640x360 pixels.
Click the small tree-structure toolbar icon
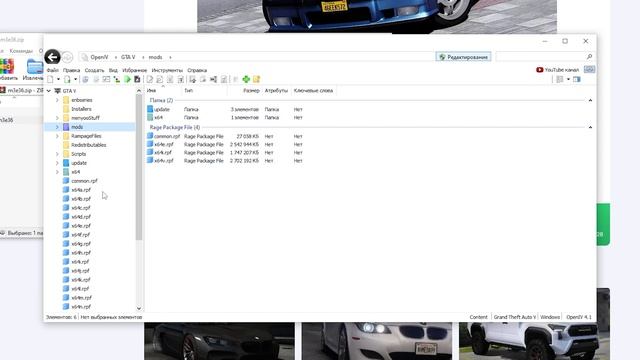tap(117, 79)
